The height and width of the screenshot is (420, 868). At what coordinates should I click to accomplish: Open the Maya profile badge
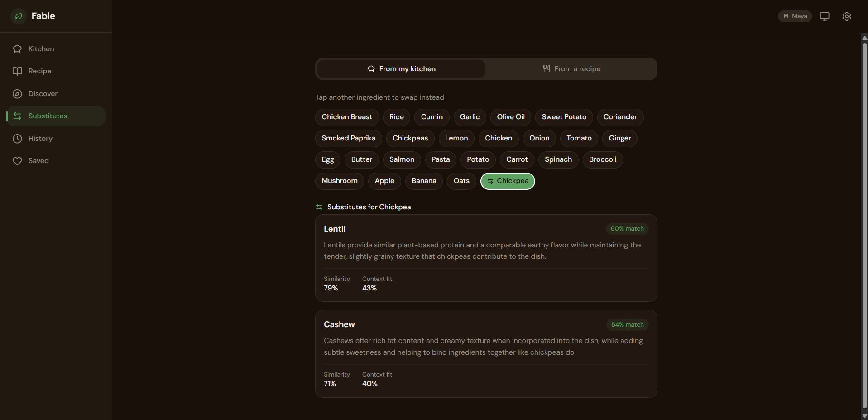(795, 16)
